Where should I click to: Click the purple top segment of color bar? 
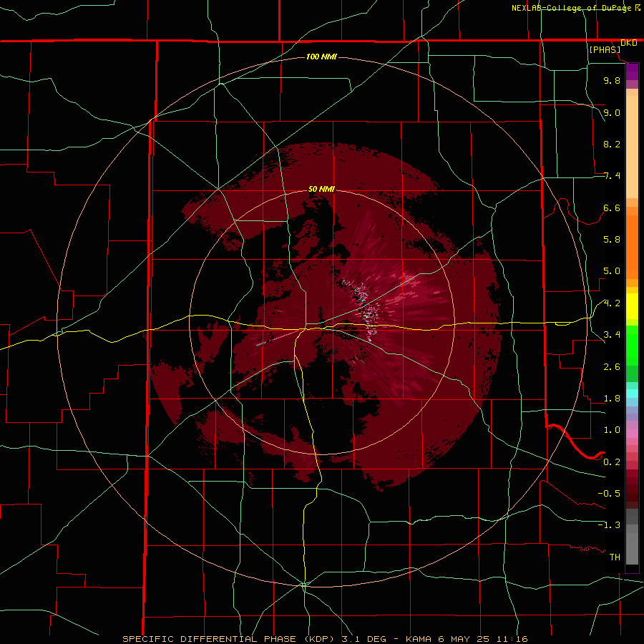click(632, 72)
